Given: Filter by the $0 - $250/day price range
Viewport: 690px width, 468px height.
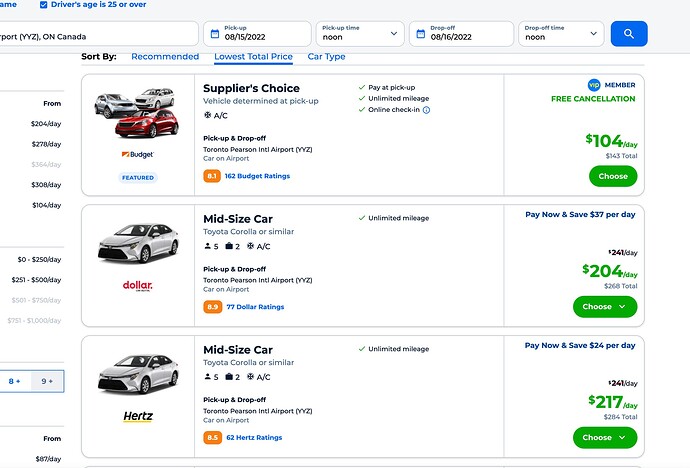Looking at the screenshot, I should coord(39,260).
